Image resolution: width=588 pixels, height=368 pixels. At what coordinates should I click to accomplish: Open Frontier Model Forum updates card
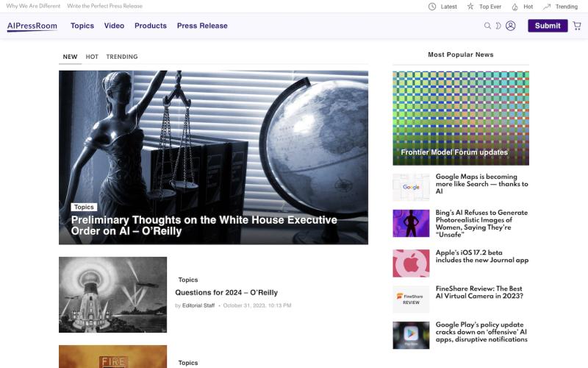(461, 118)
